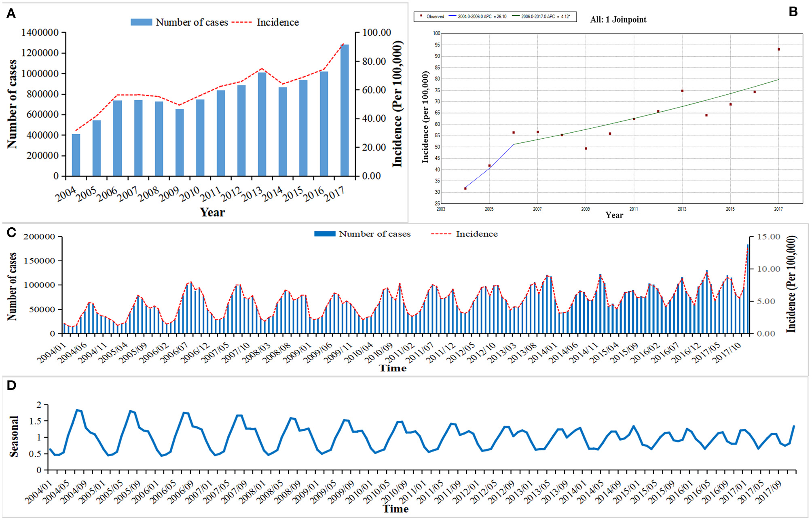This screenshot has width=812, height=521.
Task: Select the 2017 observed point in panel B
Action: pos(778,49)
